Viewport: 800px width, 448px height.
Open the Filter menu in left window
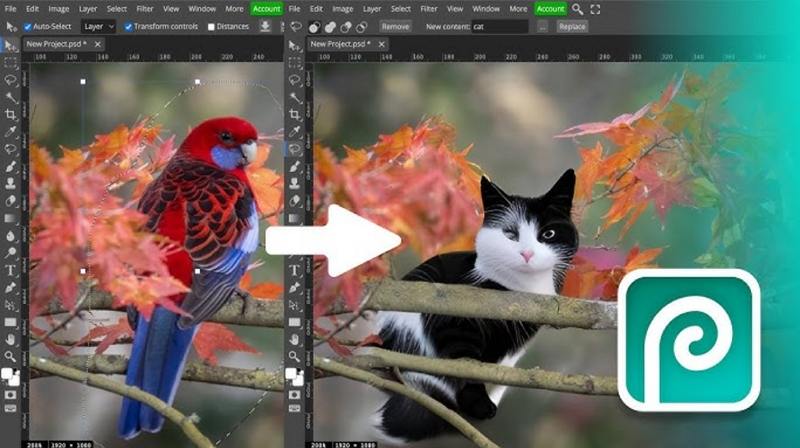[x=145, y=8]
